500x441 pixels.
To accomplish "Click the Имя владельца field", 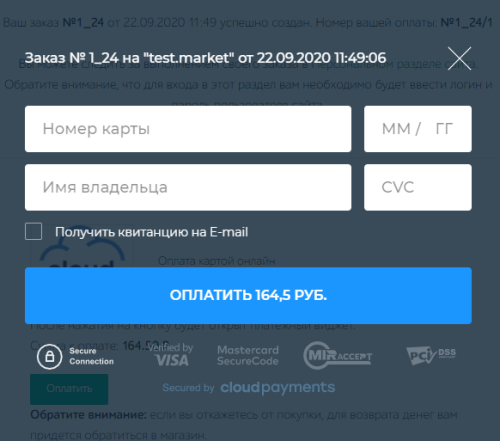I will 188,187.
